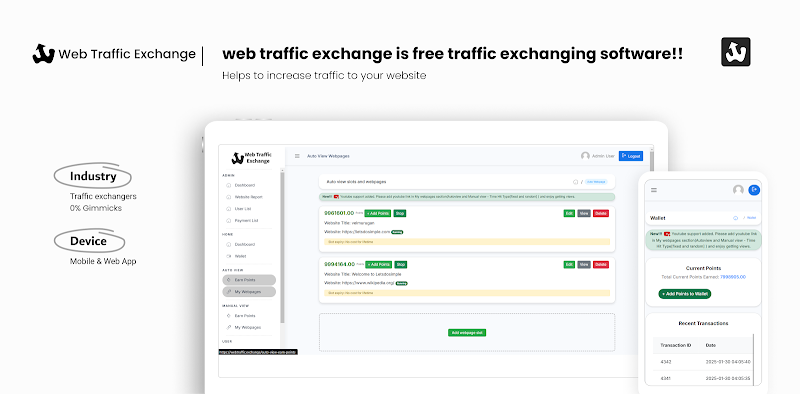Click the mobile app user avatar
This screenshot has height=394, width=800.
tap(738, 190)
